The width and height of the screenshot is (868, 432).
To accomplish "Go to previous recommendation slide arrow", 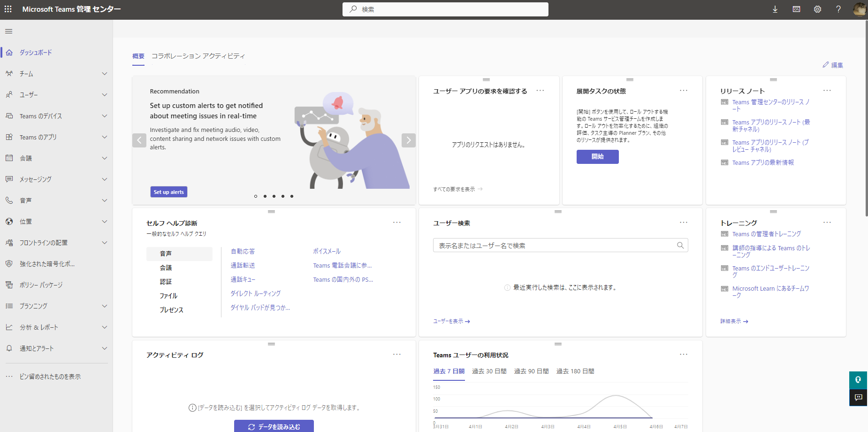I will click(139, 140).
